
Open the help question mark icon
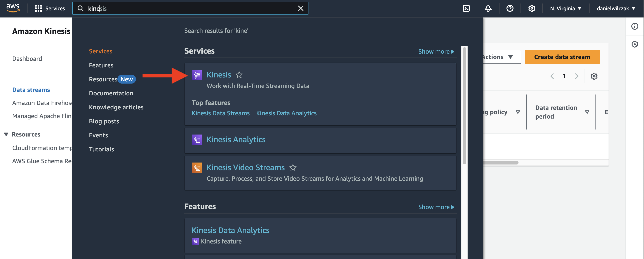510,9
